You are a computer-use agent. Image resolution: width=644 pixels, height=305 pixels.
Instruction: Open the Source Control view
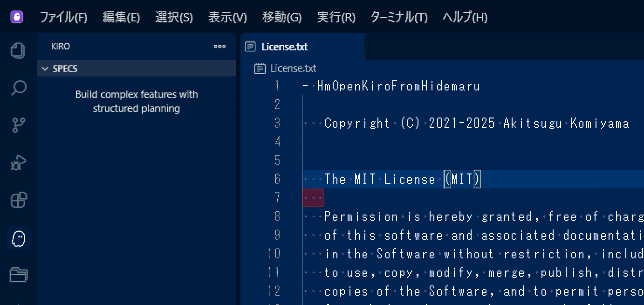18,125
